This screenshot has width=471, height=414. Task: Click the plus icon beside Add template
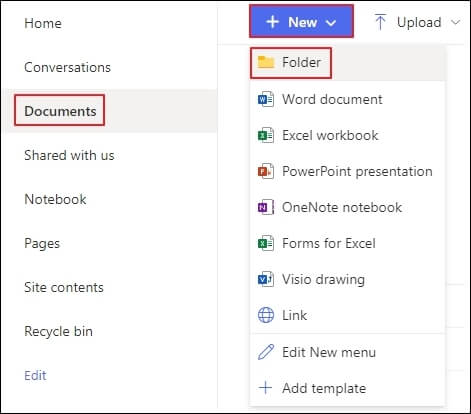pos(266,388)
